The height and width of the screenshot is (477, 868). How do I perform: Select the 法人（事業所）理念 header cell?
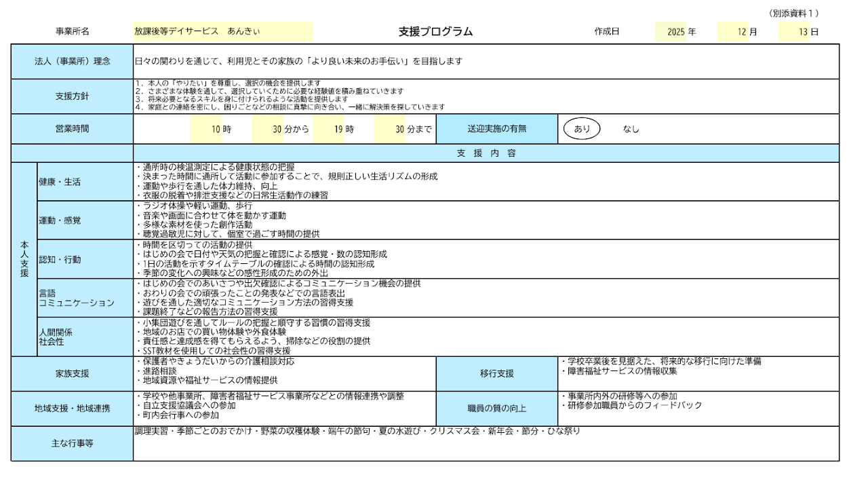[x=72, y=61]
